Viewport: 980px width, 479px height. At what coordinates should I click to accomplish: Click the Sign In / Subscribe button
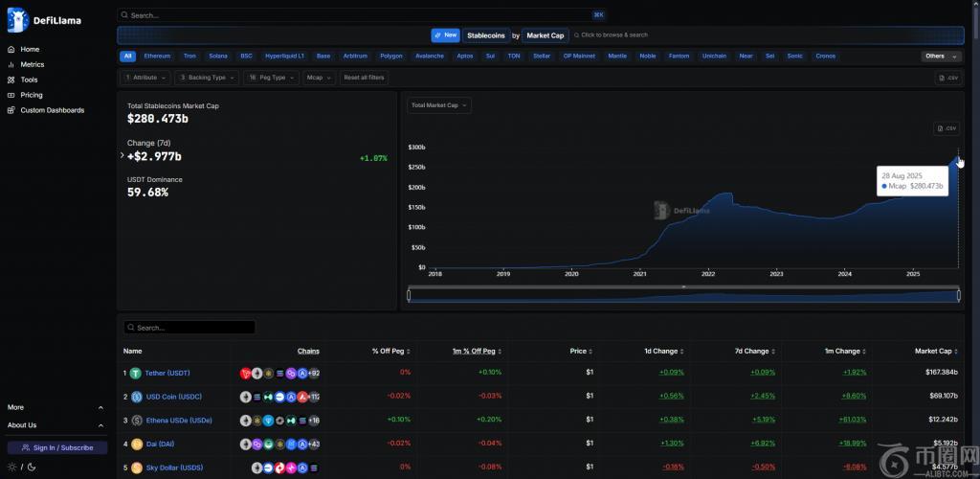coord(57,447)
